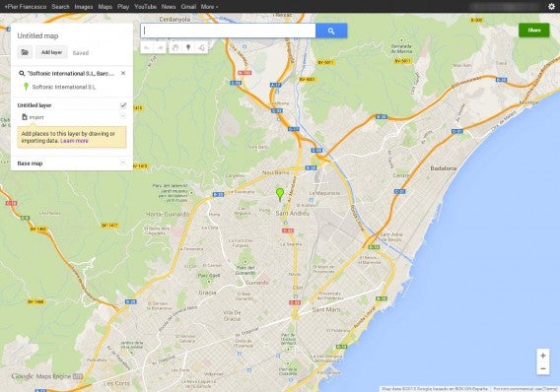This screenshot has height=392, width=560.
Task: Zoom in with the plus button
Action: pos(543,356)
